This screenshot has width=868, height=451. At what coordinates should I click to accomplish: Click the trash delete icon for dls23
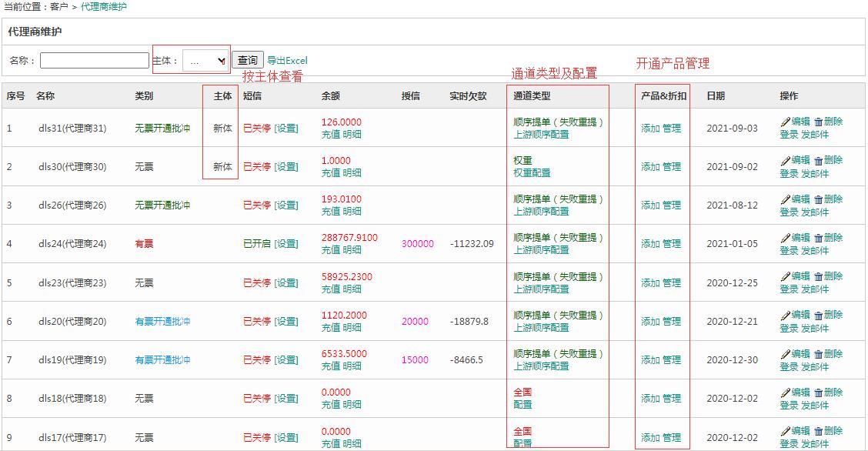click(818, 276)
